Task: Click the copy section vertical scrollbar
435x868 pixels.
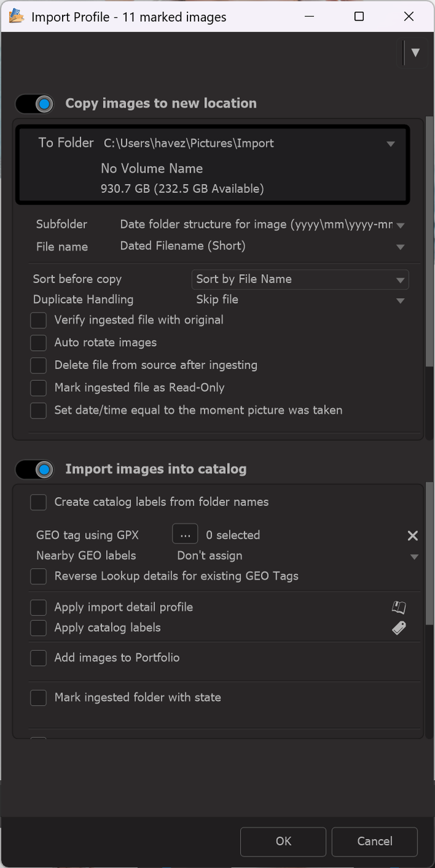Action: click(429, 242)
